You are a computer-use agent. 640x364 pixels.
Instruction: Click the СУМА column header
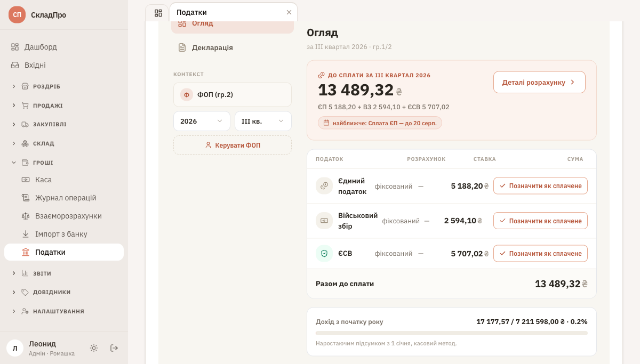pos(575,159)
